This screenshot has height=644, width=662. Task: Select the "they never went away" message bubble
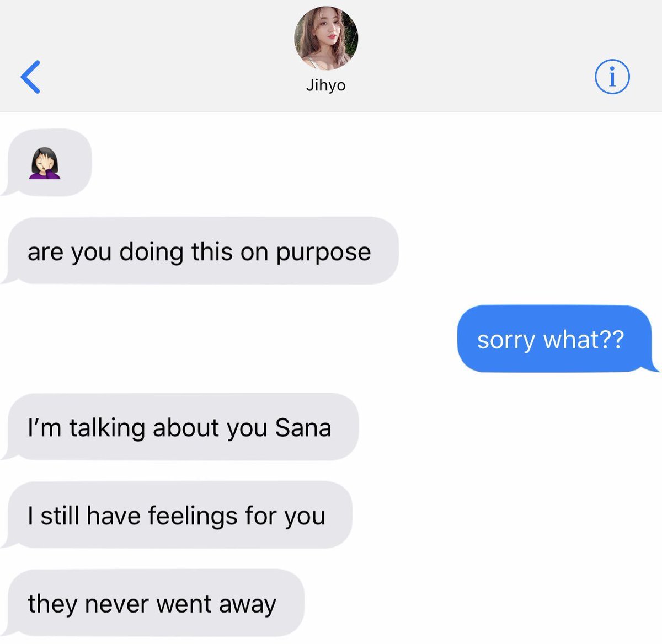point(152,603)
